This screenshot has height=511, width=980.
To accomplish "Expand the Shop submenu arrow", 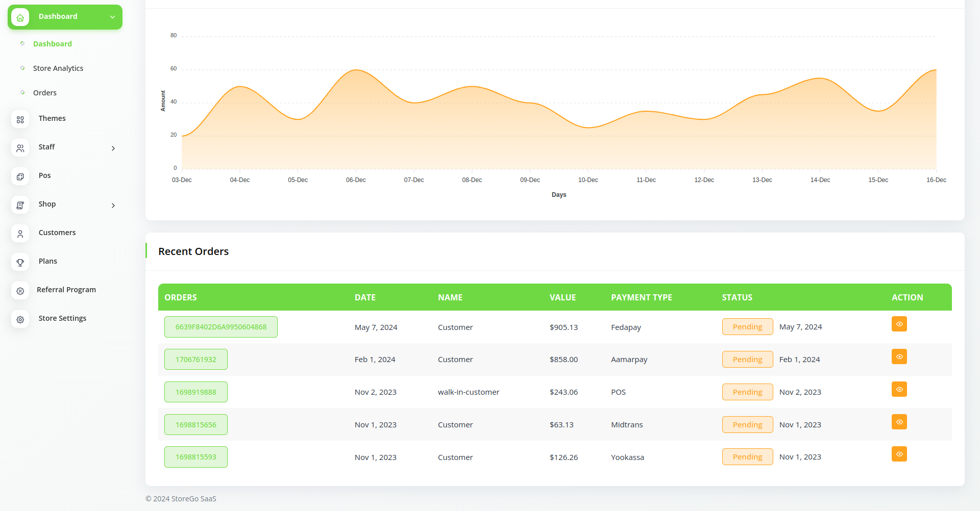I will click(x=113, y=206).
